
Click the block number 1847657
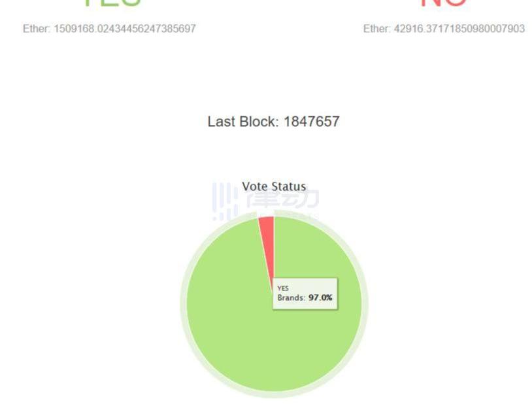[312, 122]
